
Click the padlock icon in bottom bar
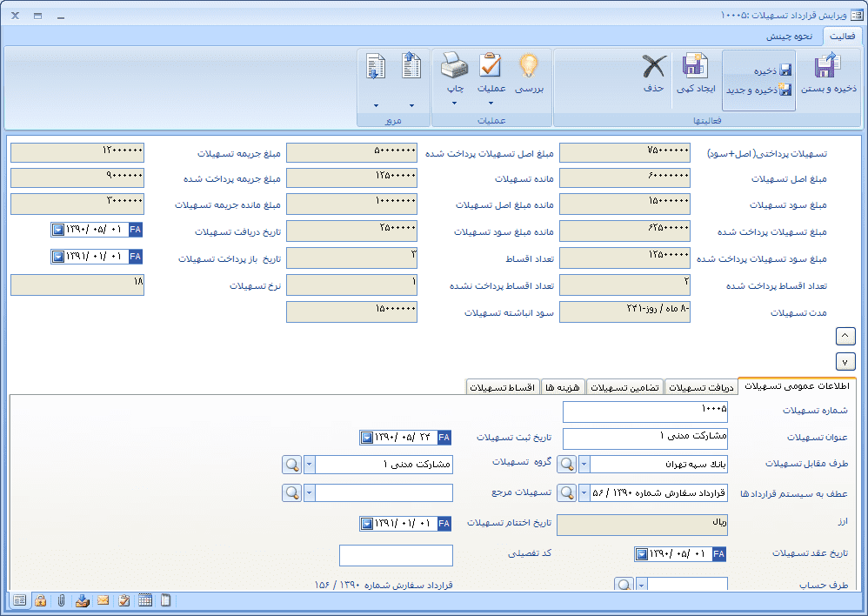pyautogui.click(x=40, y=600)
